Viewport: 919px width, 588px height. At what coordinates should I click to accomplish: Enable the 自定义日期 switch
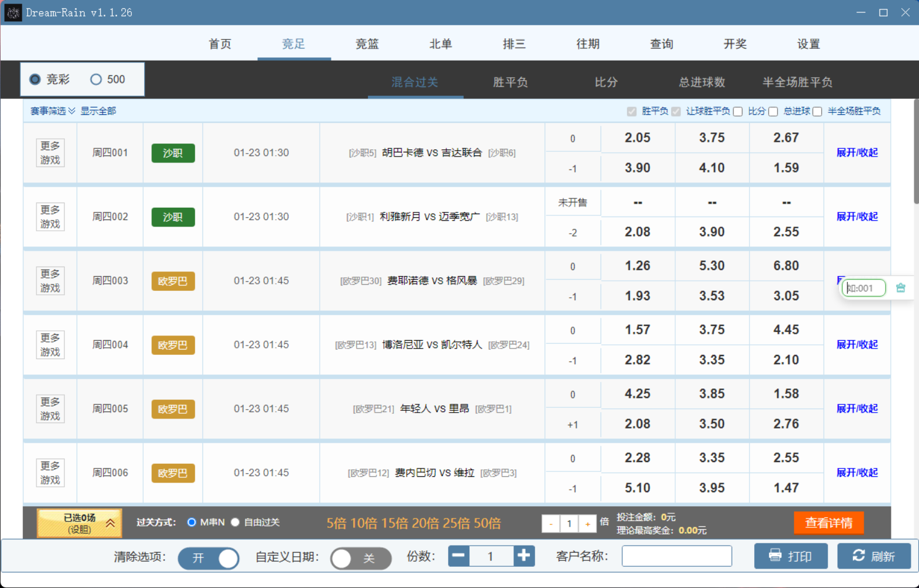pyautogui.click(x=360, y=557)
